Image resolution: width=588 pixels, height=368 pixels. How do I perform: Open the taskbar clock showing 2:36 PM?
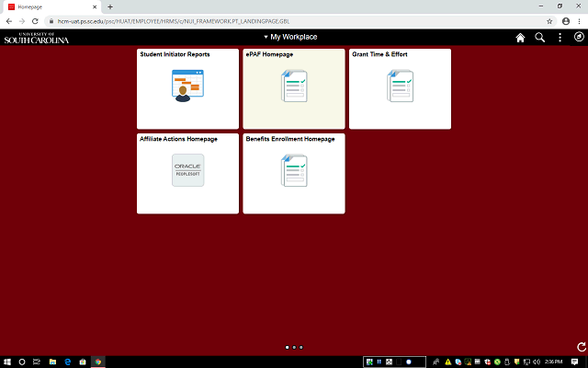[x=553, y=362]
